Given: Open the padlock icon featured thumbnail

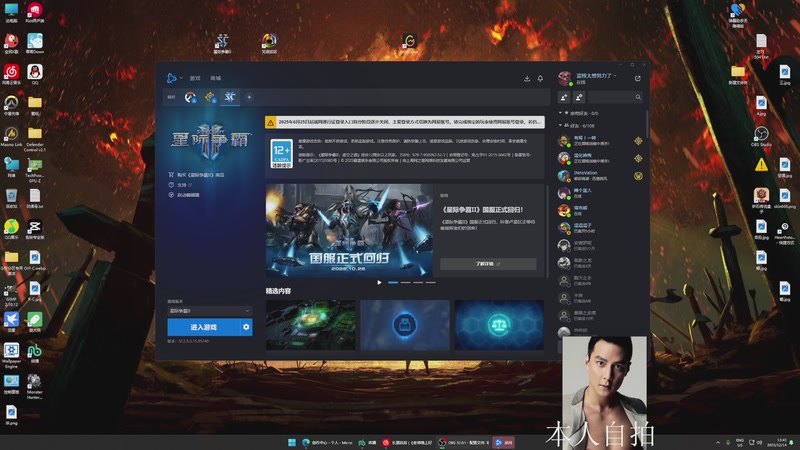Looking at the screenshot, I should coord(405,325).
